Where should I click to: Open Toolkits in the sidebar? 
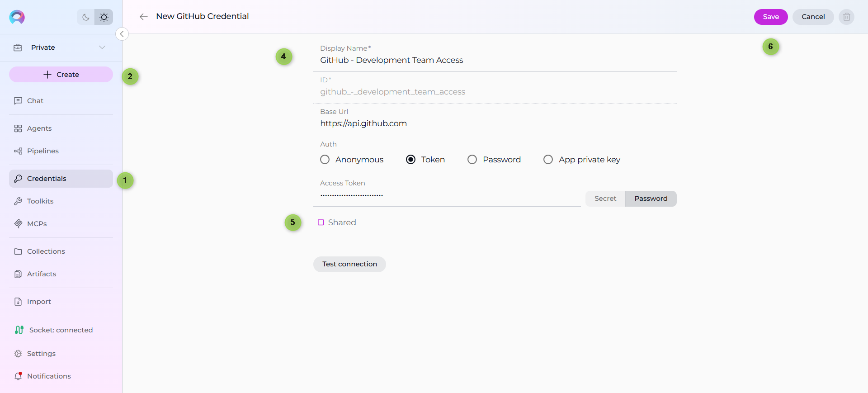tap(40, 201)
